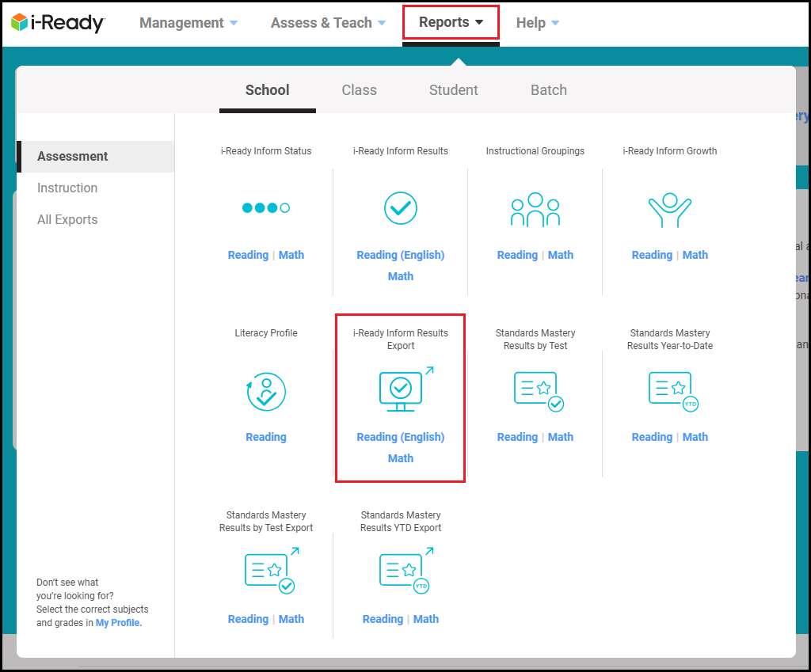The height and width of the screenshot is (672, 811).
Task: Switch to the Student tab
Action: tap(454, 90)
